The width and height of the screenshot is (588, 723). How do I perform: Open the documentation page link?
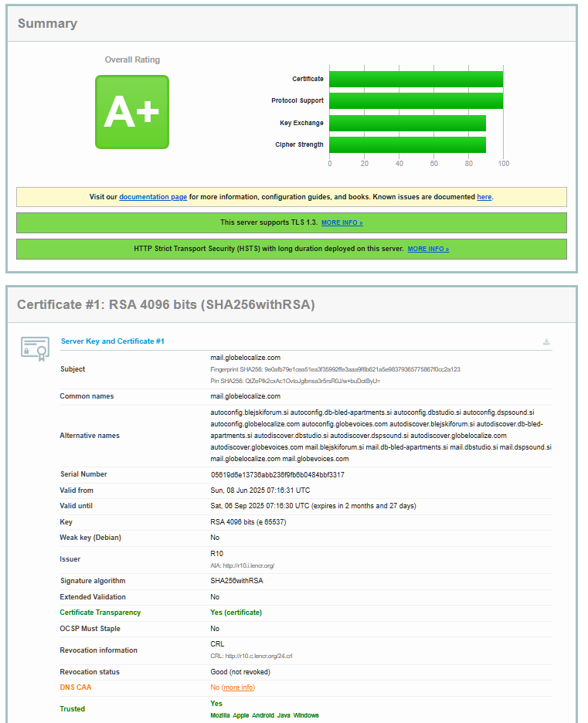coord(153,197)
